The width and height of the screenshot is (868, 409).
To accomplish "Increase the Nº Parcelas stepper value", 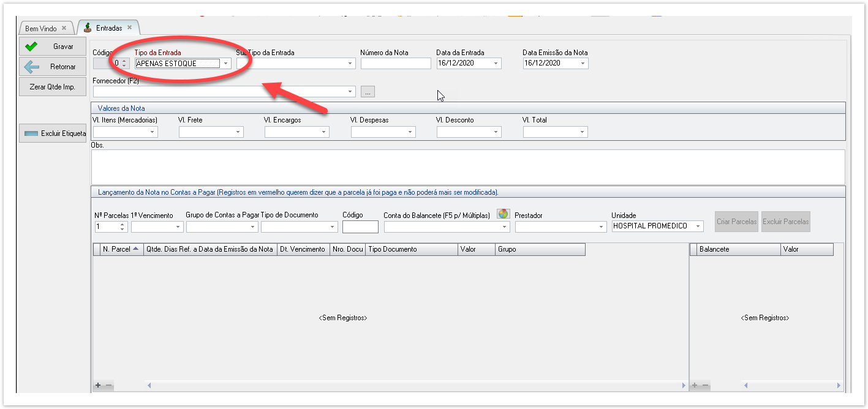I will (x=123, y=223).
